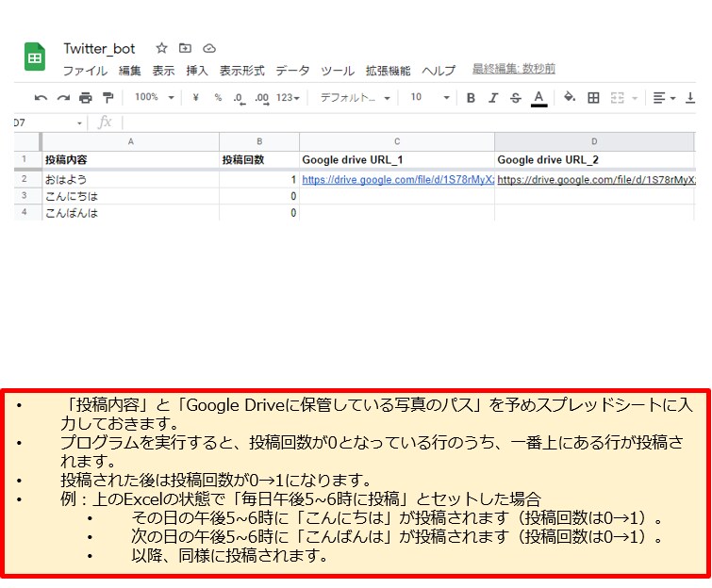
Task: Check the cloud save status icon
Action: click(x=208, y=48)
